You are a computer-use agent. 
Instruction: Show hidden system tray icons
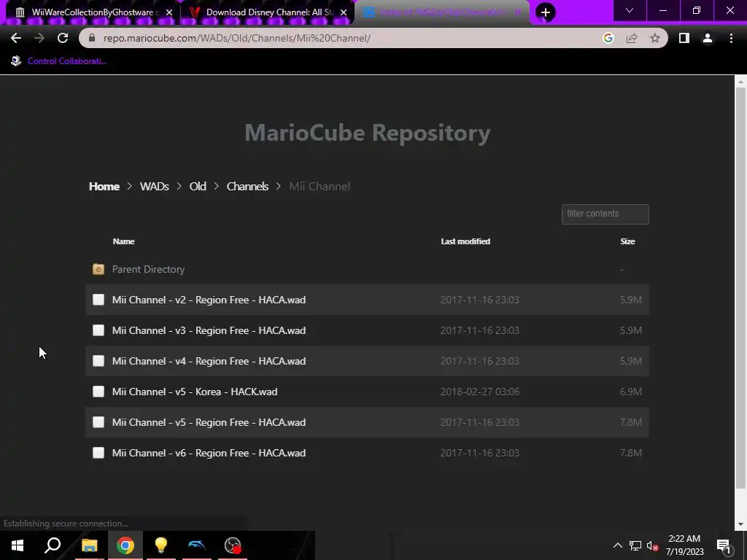(x=617, y=545)
